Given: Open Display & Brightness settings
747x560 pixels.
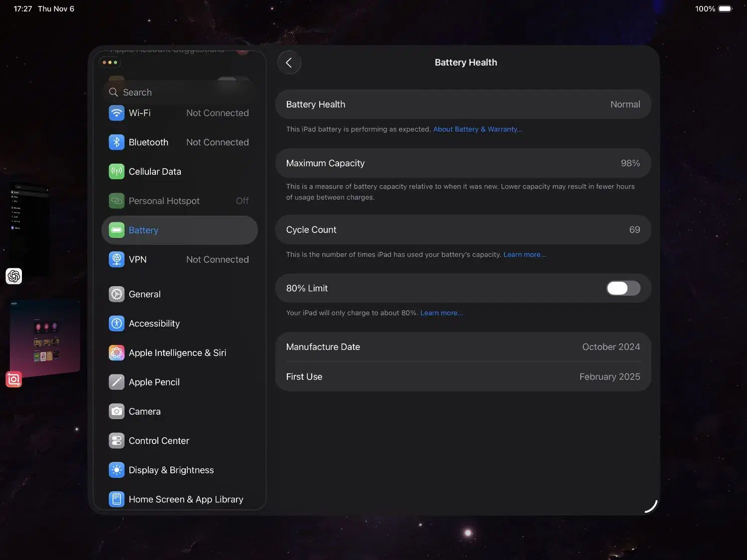Looking at the screenshot, I should 171,470.
